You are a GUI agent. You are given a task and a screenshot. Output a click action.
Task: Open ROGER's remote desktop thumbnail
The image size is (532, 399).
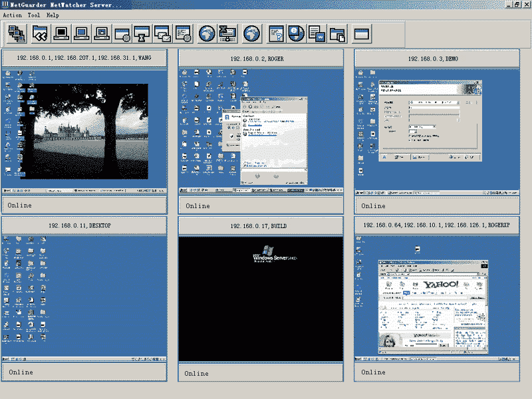(x=261, y=131)
